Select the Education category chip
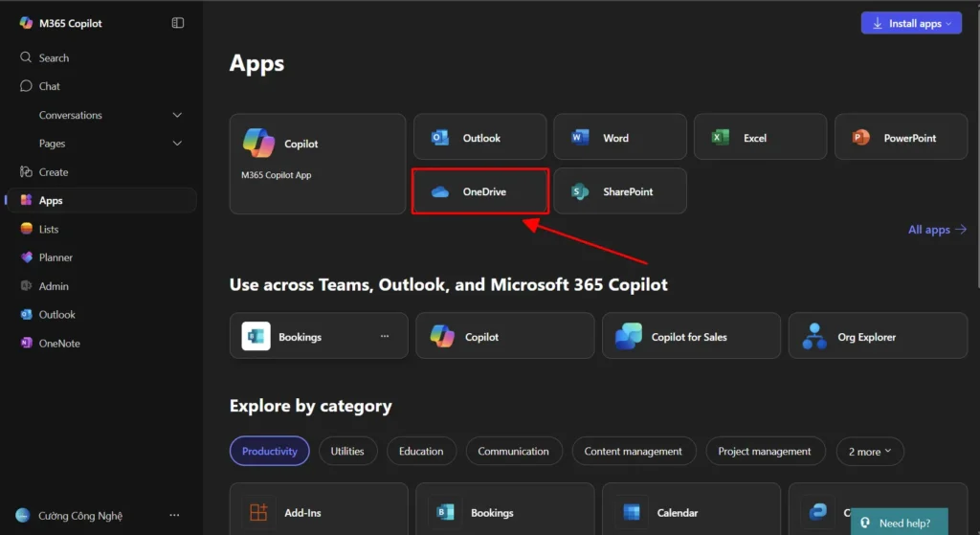 tap(421, 451)
